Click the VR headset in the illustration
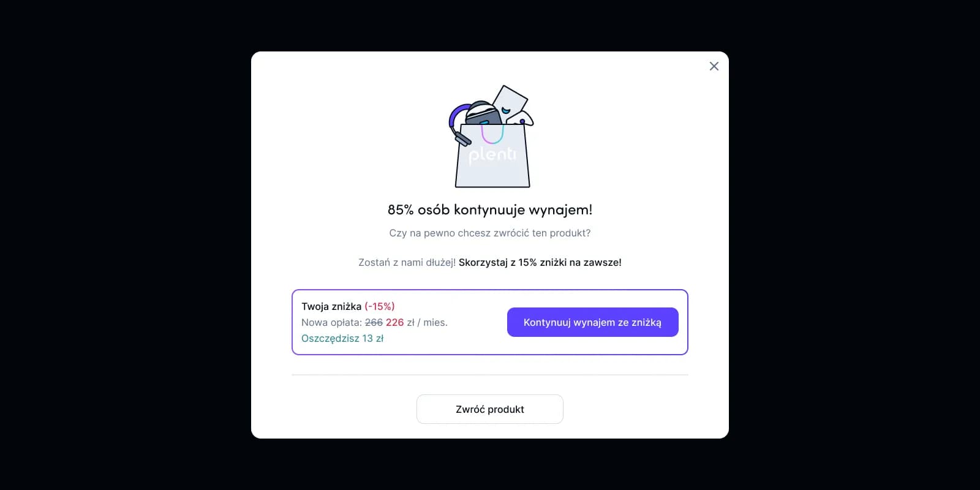980x490 pixels. click(x=483, y=113)
